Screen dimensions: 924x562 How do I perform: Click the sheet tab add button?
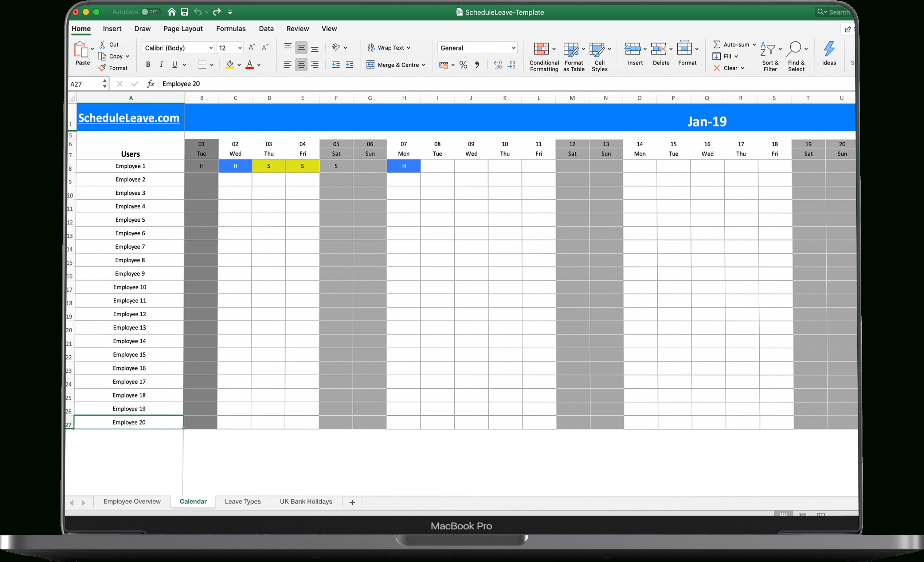click(352, 502)
